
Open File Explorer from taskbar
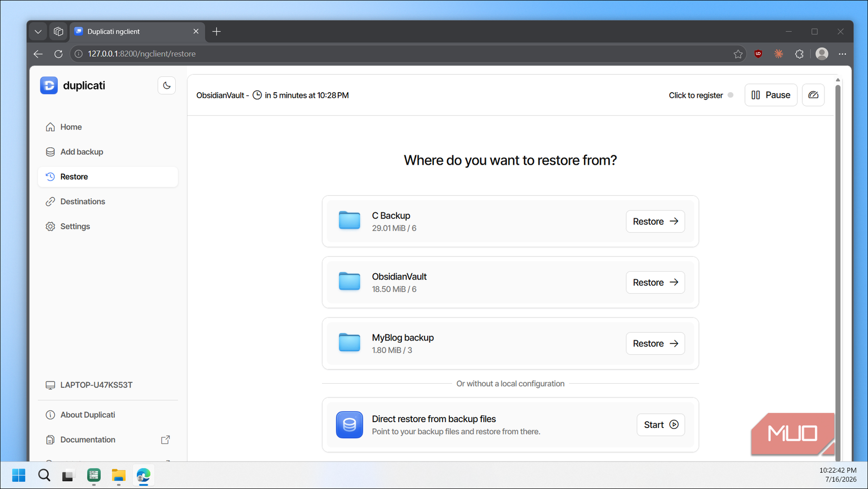click(x=118, y=475)
